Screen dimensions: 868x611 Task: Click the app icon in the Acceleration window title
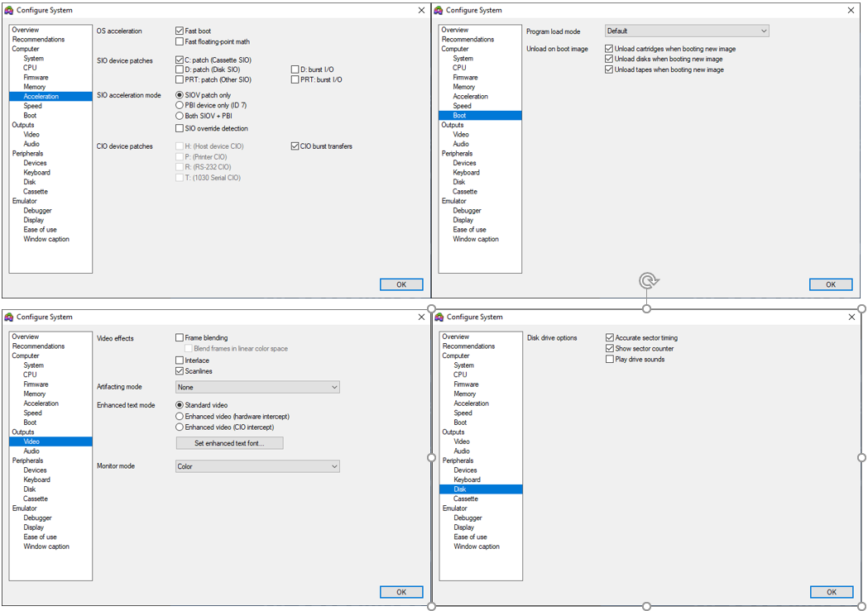pos(9,10)
